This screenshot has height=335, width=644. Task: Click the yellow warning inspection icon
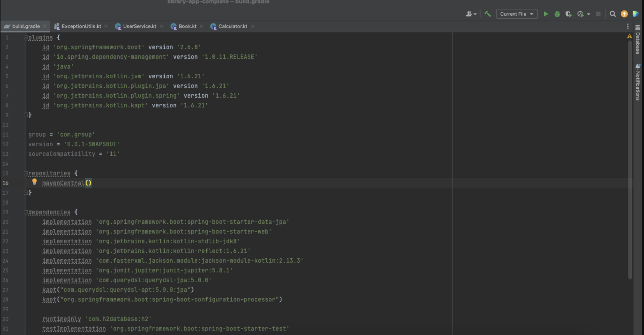pyautogui.click(x=629, y=36)
